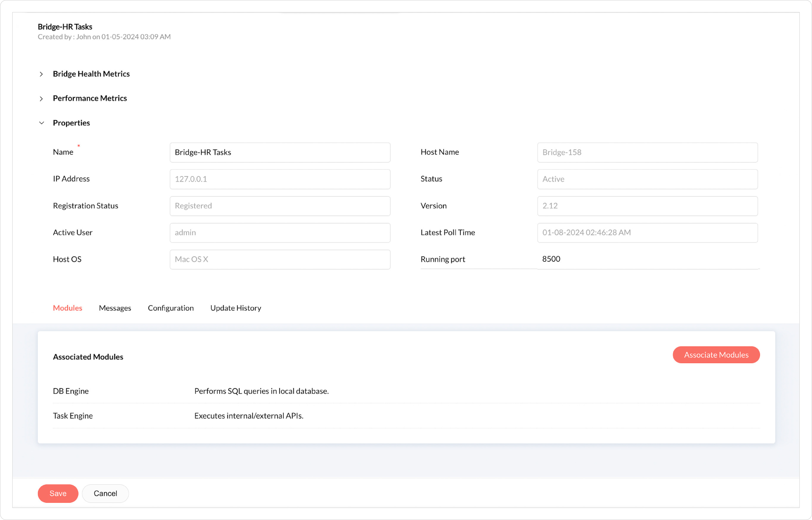Viewport: 812px width, 520px height.
Task: Click the IP Address field
Action: pyautogui.click(x=280, y=179)
